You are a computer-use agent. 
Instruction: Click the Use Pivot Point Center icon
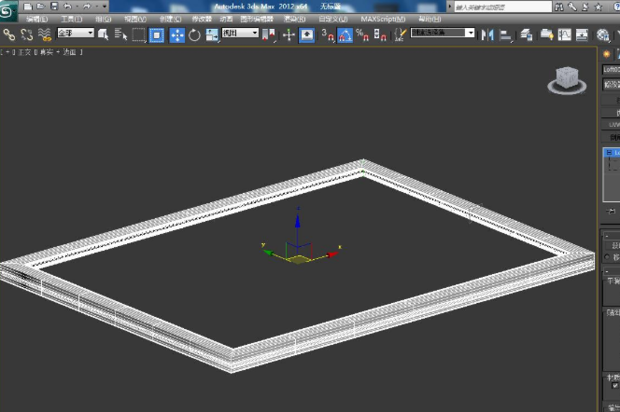tap(269, 35)
